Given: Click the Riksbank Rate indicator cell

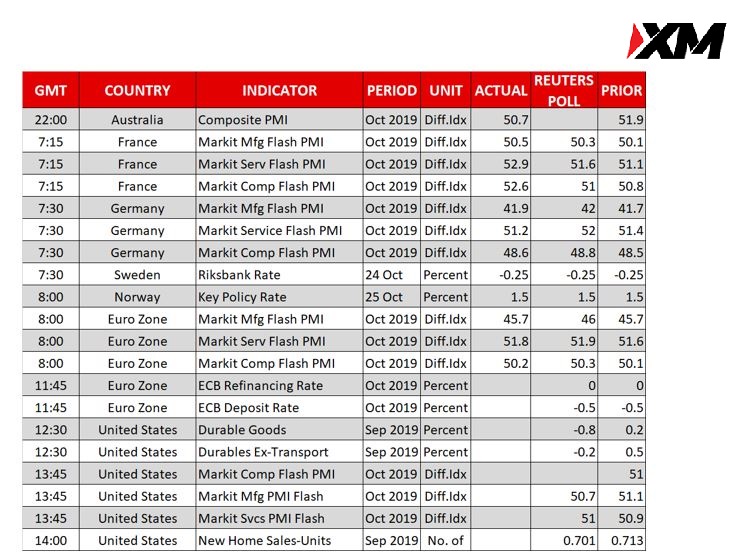Looking at the screenshot, I should click(279, 275).
